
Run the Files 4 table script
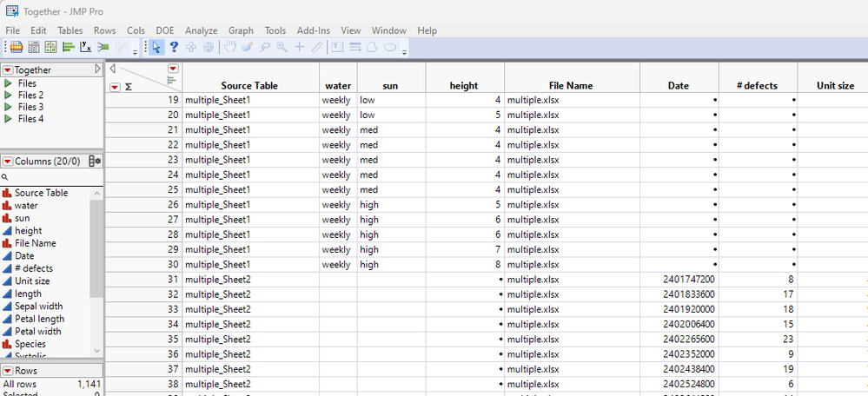(x=8, y=118)
